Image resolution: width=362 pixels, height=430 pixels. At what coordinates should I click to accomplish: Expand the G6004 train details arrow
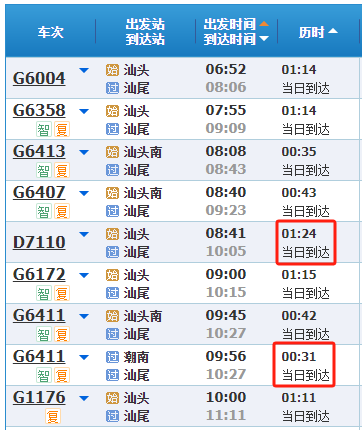(x=84, y=70)
